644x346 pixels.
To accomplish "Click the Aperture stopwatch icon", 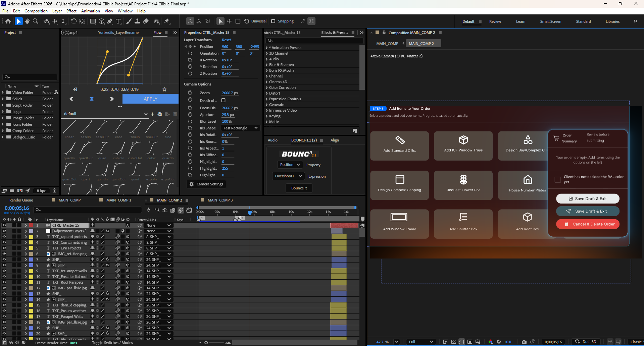I will 190,115.
